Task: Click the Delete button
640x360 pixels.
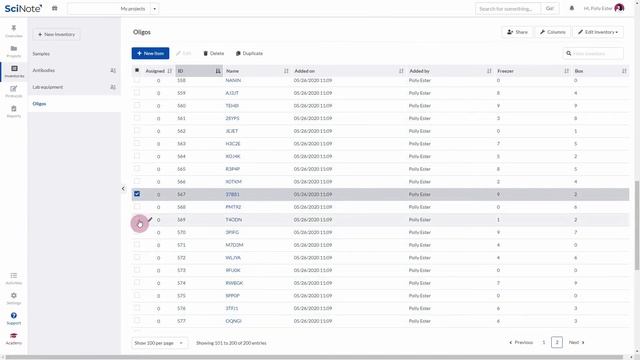Action: (x=213, y=53)
